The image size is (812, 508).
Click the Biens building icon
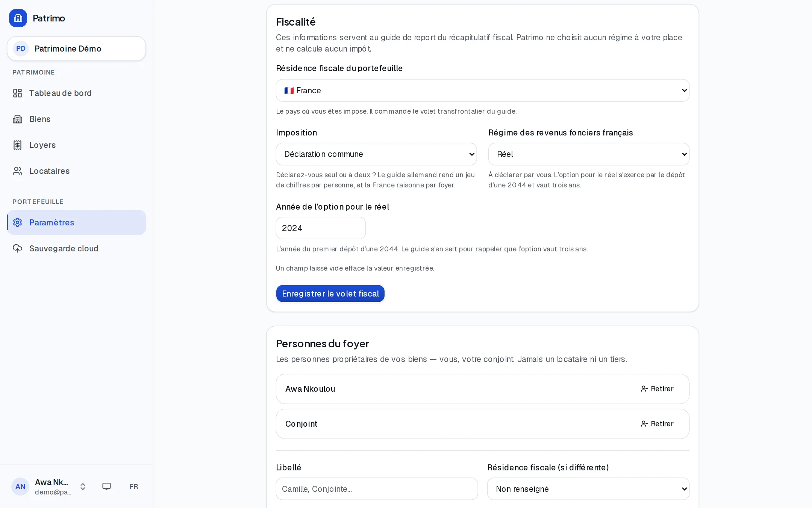17,119
